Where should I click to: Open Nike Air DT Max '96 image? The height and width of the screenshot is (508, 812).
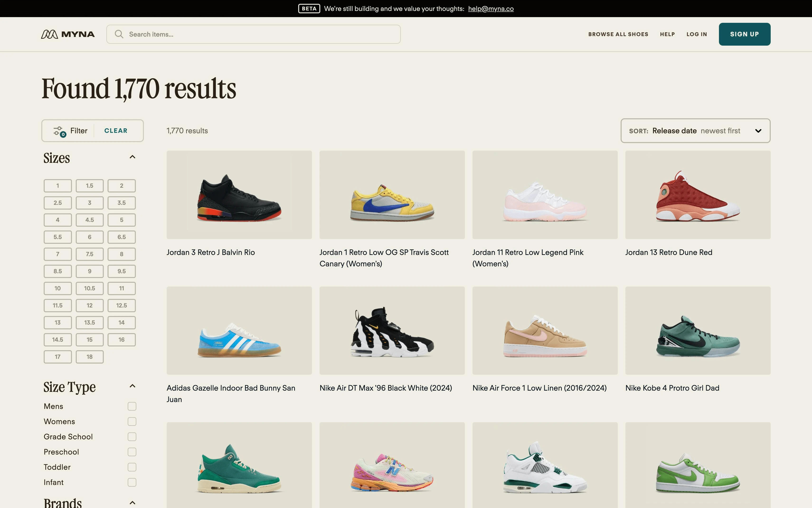coord(392,331)
